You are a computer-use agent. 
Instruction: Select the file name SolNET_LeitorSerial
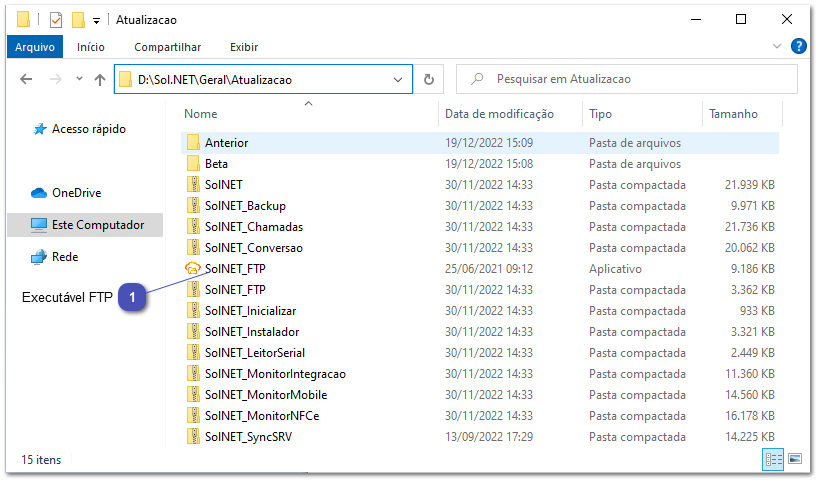(254, 352)
